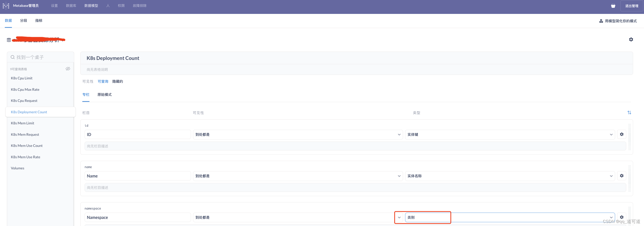The width and height of the screenshot is (644, 226).
Task: Open 权限 in top navigation
Action: tap(121, 6)
